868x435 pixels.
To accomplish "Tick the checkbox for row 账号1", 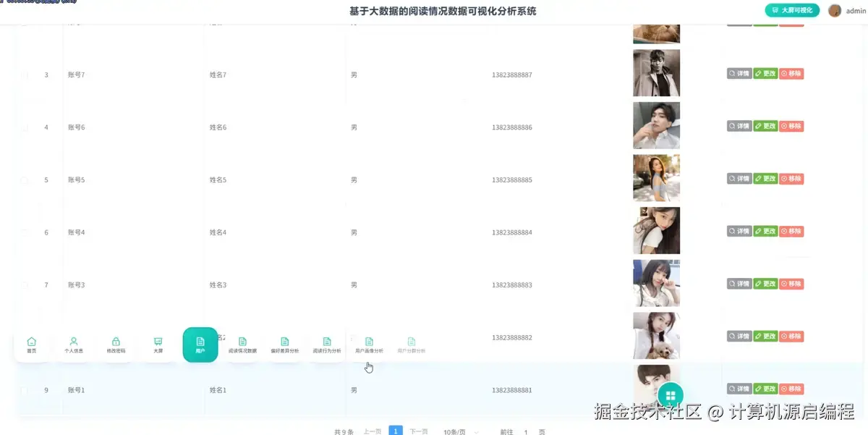I will tap(23, 389).
